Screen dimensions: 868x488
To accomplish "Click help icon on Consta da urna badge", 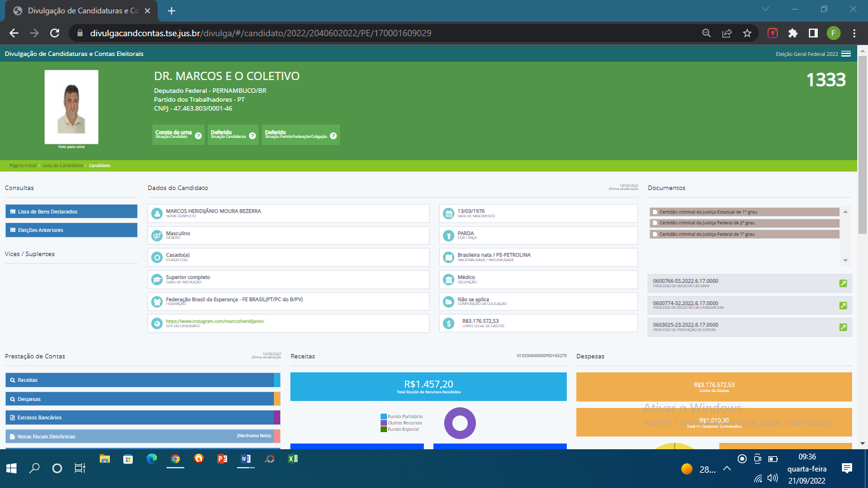I will [x=198, y=135].
